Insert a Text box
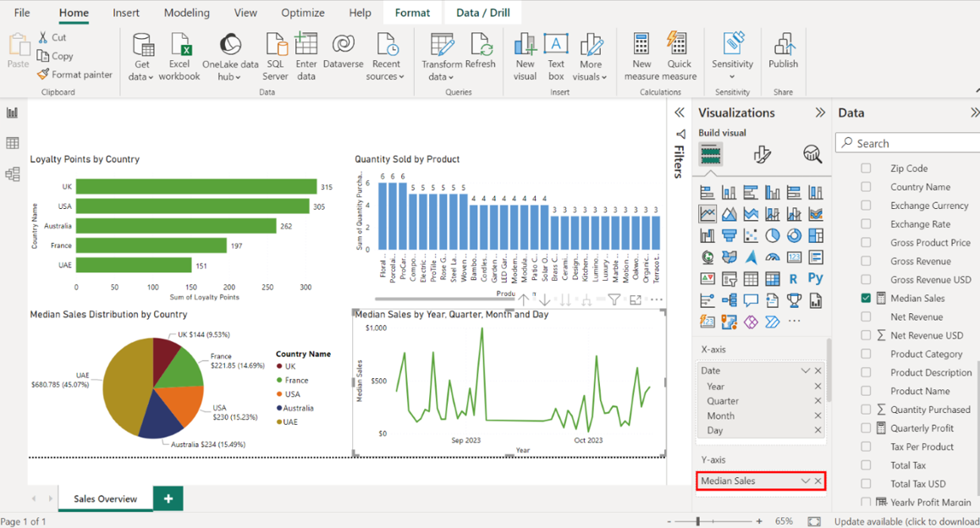The width and height of the screenshot is (980, 528). coord(555,56)
